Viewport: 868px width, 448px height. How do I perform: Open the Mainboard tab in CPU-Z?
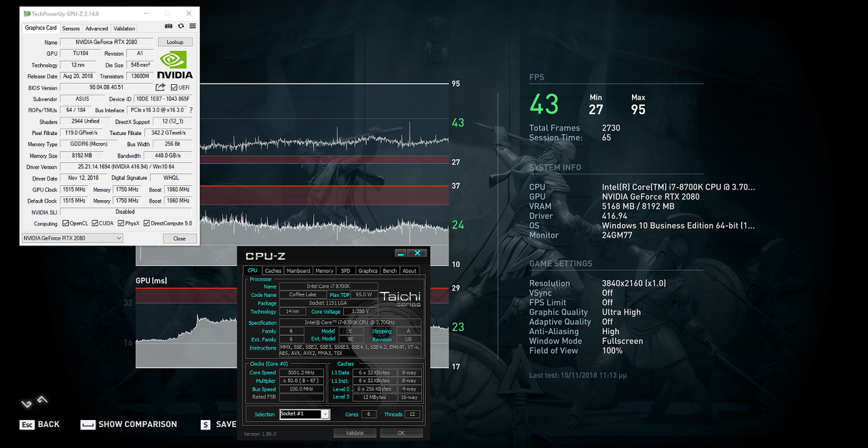click(298, 271)
